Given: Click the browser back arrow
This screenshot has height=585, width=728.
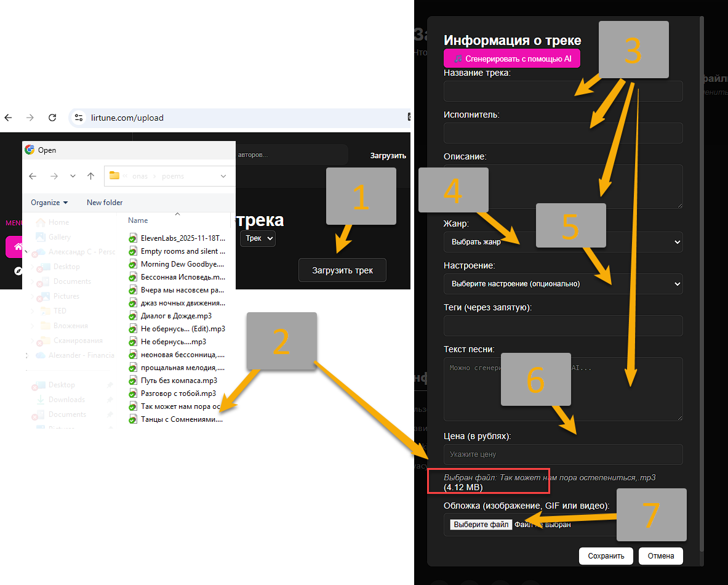Looking at the screenshot, I should [x=8, y=118].
